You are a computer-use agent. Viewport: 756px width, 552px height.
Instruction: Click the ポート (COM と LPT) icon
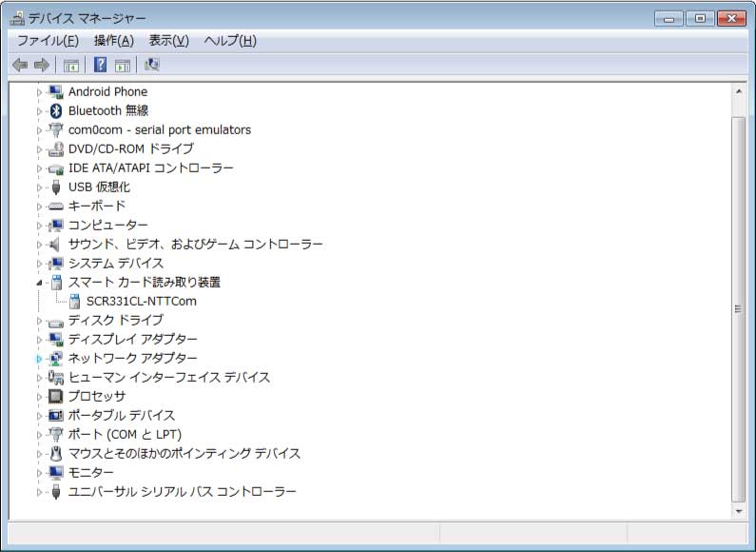pyautogui.click(x=56, y=434)
